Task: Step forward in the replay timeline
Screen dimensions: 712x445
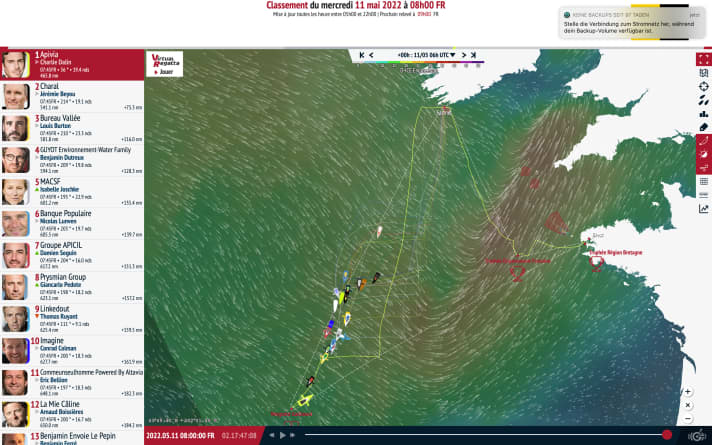Action: pos(293,435)
